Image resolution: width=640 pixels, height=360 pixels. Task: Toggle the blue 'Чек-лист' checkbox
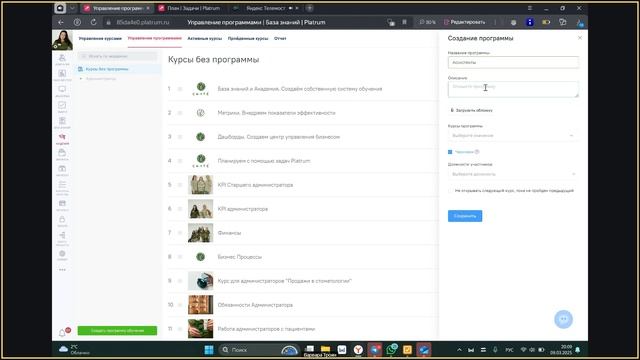450,152
